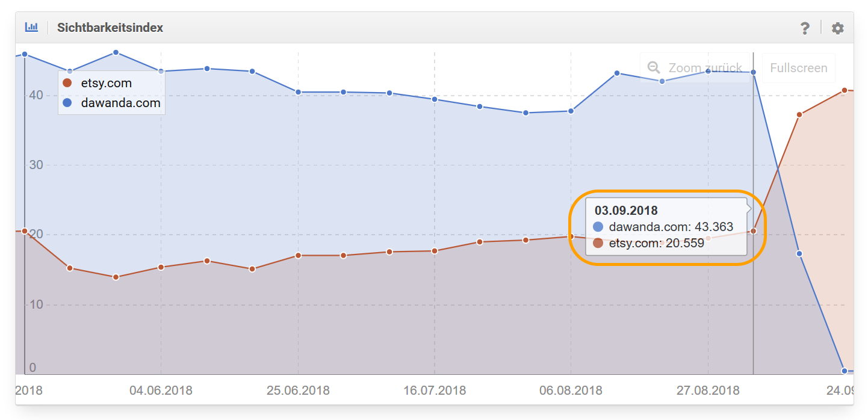Click the 16.07.2018 x-axis date label
Viewport: 868px width, 420px height.
pos(435,391)
